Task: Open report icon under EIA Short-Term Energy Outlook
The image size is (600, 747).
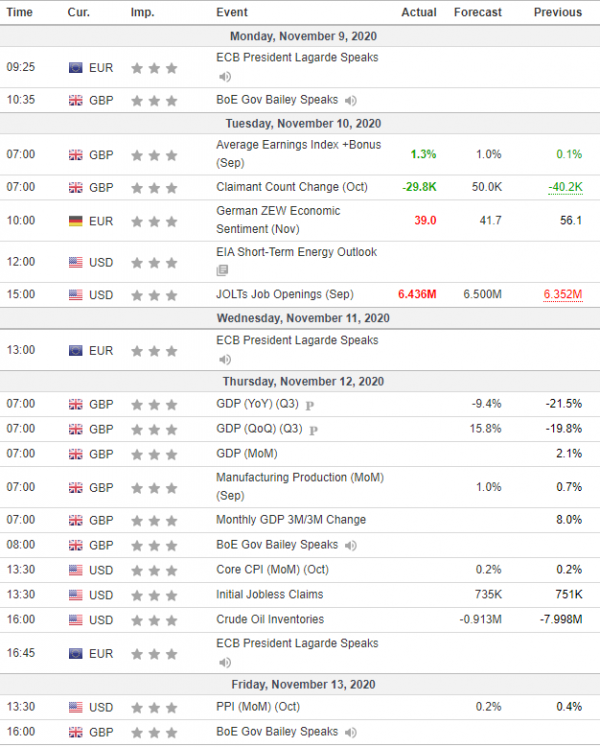Action: (223, 271)
